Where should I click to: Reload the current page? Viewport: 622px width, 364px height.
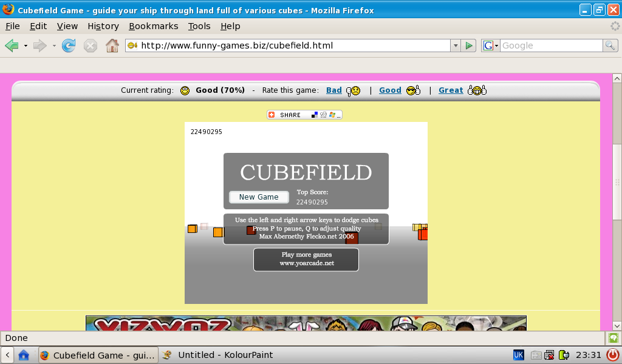click(69, 45)
